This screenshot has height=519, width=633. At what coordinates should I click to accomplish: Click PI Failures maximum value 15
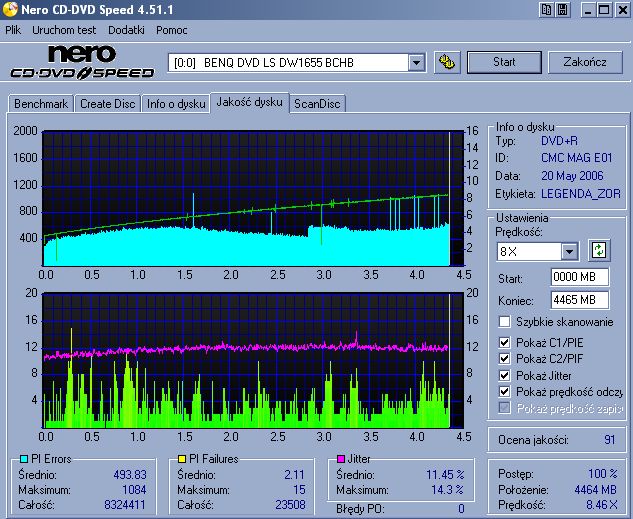tap(299, 490)
